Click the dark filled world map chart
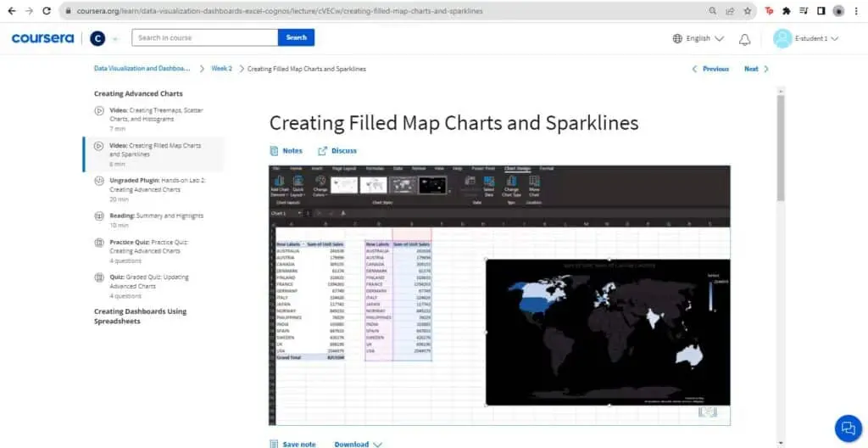 point(608,332)
